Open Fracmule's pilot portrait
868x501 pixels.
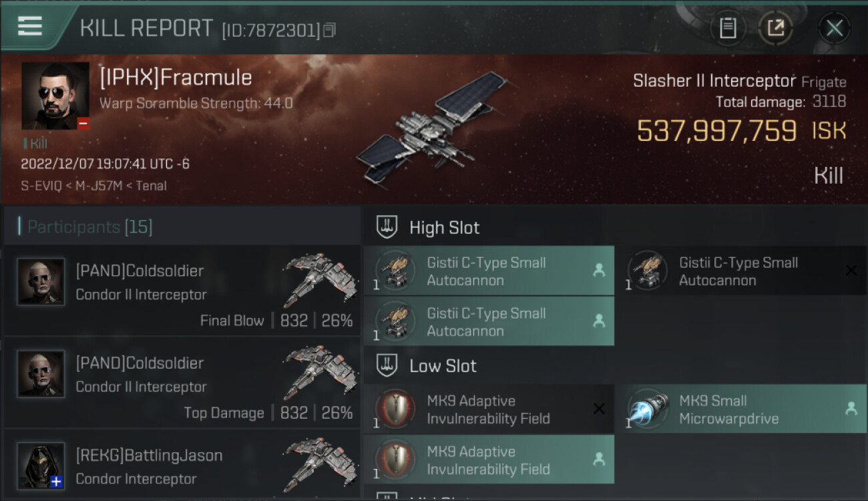click(55, 96)
